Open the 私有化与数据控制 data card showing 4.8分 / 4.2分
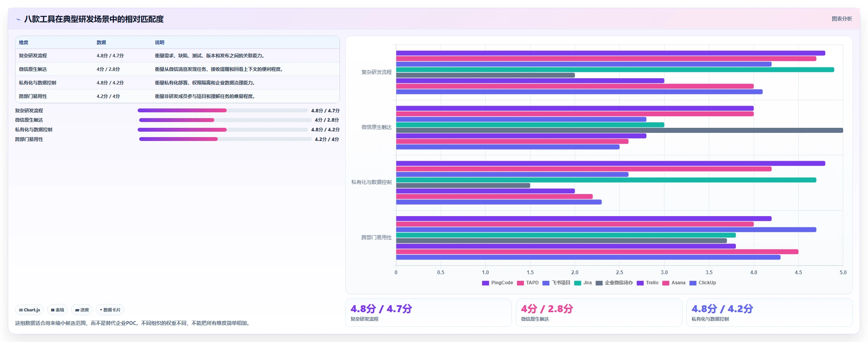The width and height of the screenshot is (868, 342). click(769, 313)
